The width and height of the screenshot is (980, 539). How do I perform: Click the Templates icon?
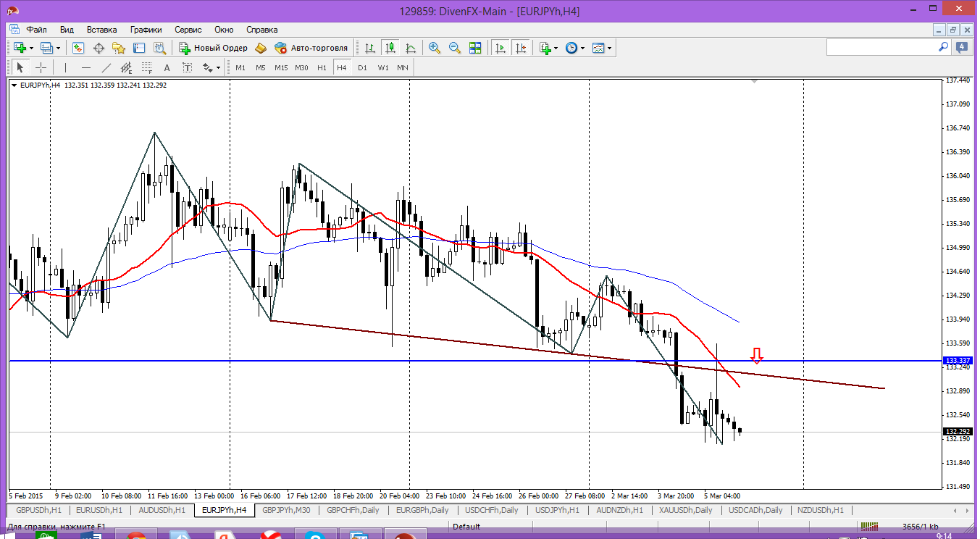tap(598, 48)
